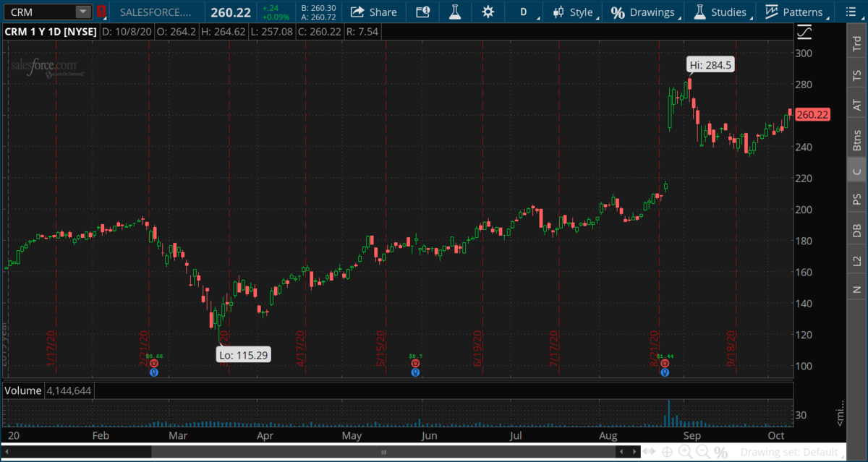Click the zoom out magnifier icon

coord(702,452)
